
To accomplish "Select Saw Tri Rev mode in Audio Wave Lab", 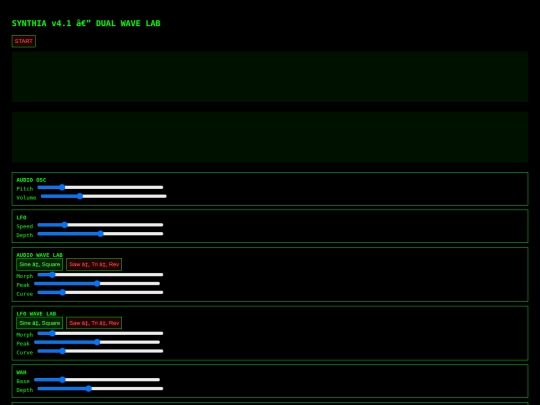I will point(94,264).
